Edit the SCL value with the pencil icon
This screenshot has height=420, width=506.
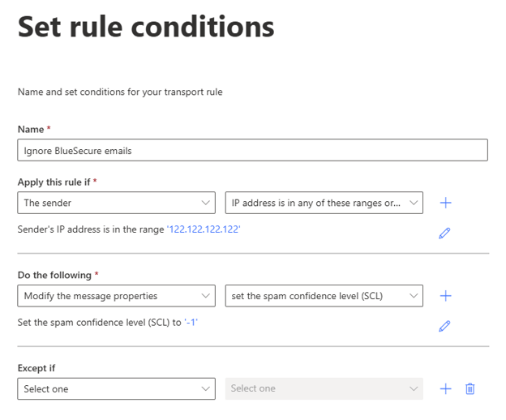pos(444,326)
